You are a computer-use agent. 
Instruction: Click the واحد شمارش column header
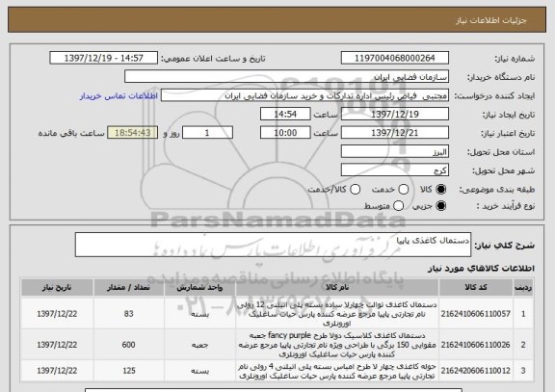pos(200,287)
